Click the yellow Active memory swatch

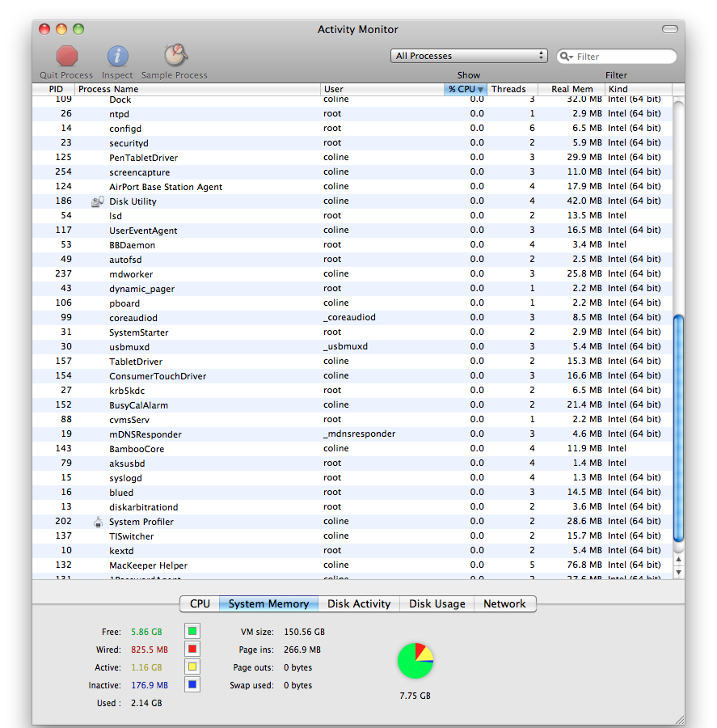pos(192,667)
